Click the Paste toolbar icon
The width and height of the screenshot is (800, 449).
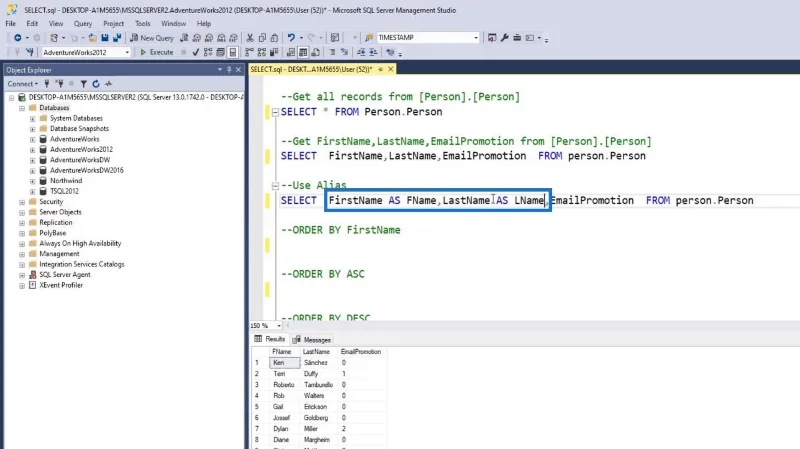[274, 38]
